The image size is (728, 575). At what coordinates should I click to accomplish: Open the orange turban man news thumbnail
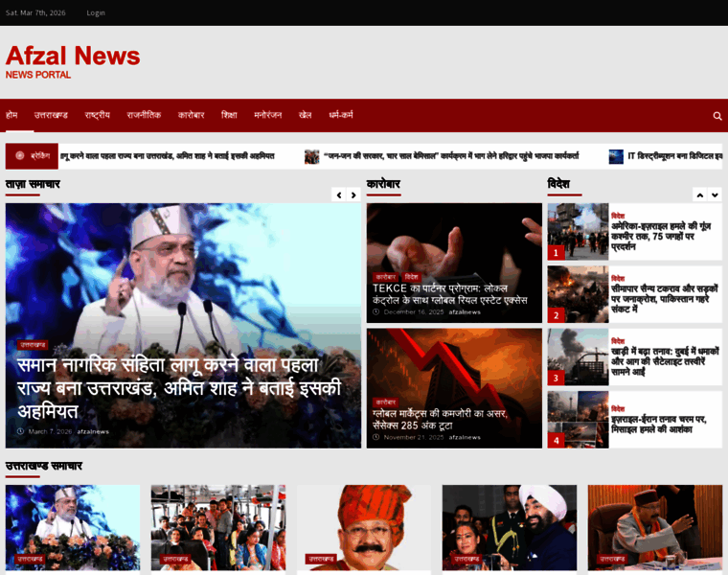tap(364, 528)
